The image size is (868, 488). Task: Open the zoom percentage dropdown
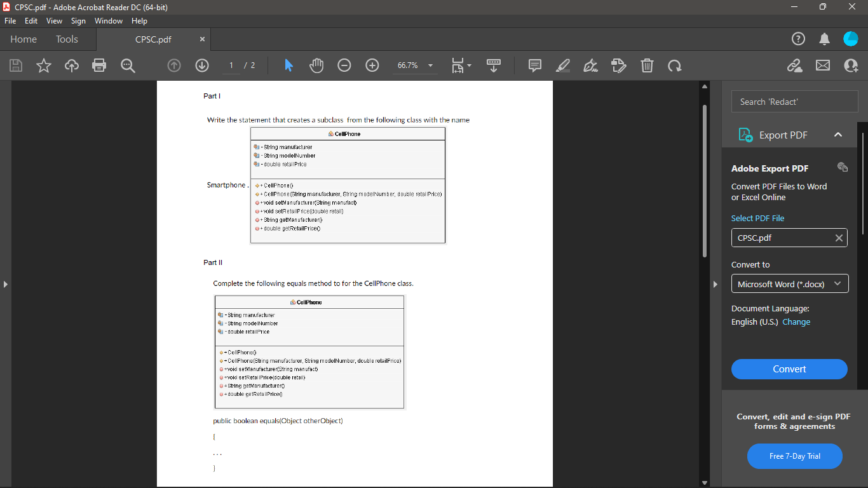(430, 65)
